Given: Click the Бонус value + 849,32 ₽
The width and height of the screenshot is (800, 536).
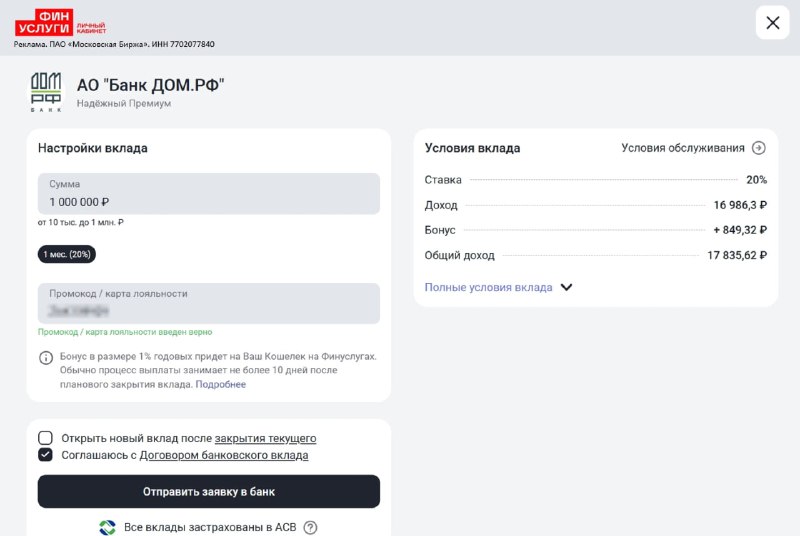Looking at the screenshot, I should click(x=740, y=230).
